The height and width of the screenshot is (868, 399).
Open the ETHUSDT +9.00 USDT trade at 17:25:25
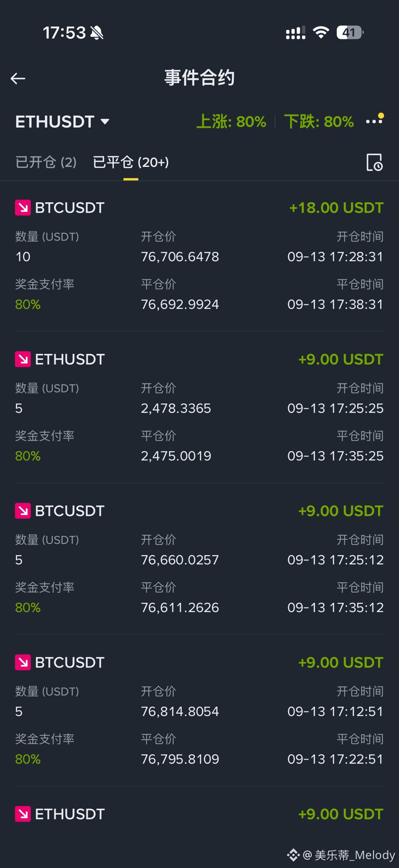click(x=199, y=407)
